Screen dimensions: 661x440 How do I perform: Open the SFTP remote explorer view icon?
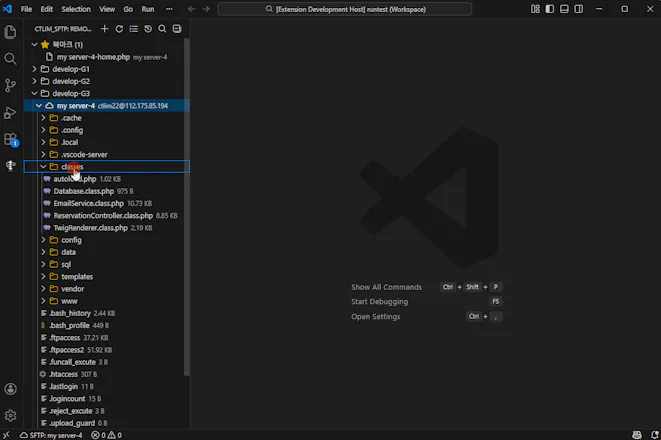tap(11, 166)
